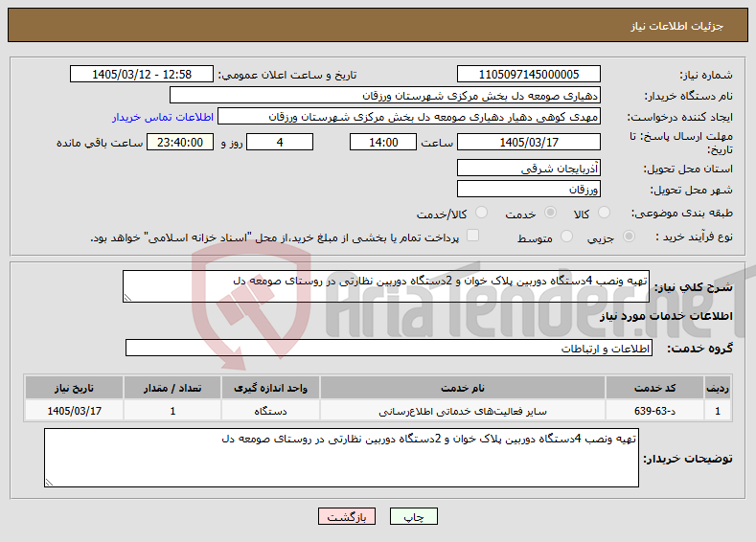Select the جزیی purchase type radio
The height and width of the screenshot is (542, 756).
(x=630, y=237)
